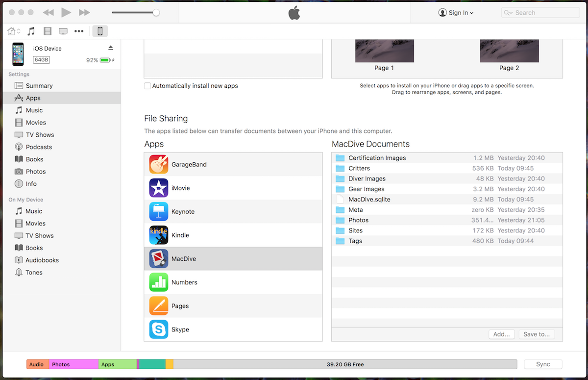Open Podcasts in the sidebar
The height and width of the screenshot is (380, 588).
point(61,147)
